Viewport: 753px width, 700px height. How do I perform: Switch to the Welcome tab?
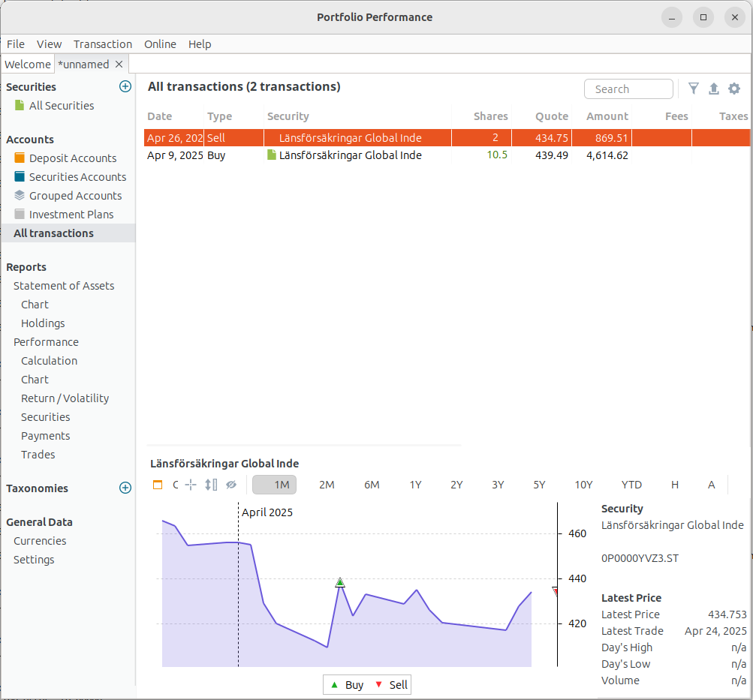coord(28,65)
